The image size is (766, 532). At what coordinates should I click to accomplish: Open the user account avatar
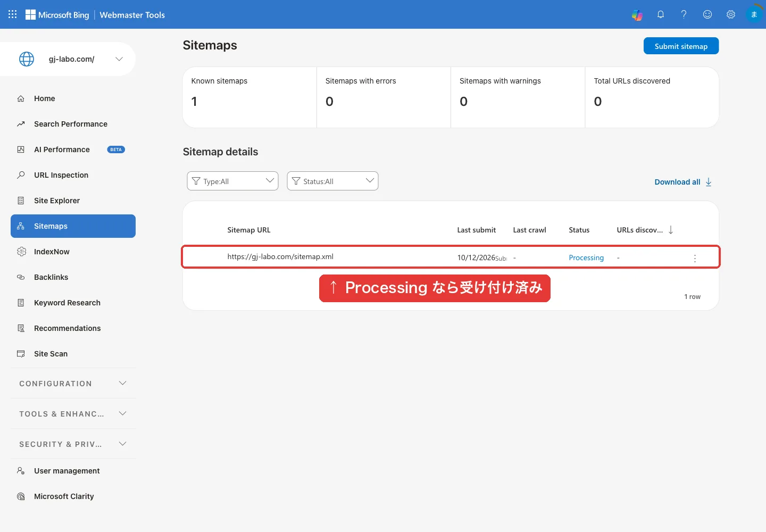pos(754,14)
